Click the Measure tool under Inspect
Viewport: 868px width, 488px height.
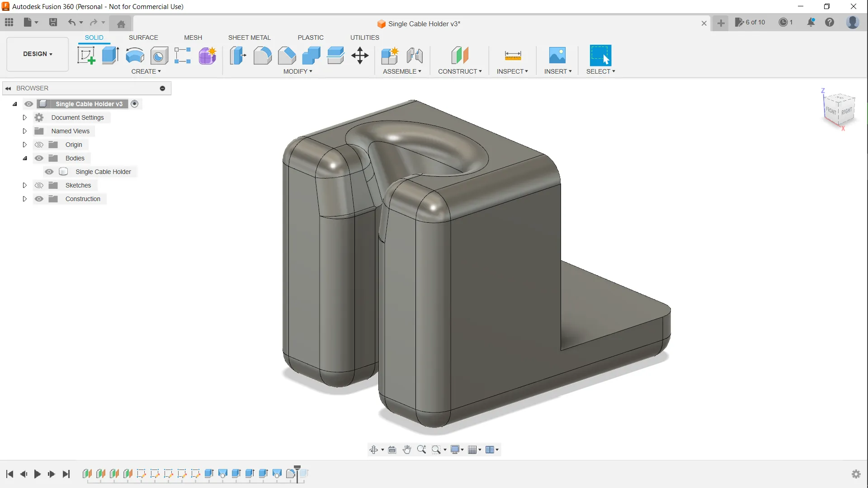pyautogui.click(x=513, y=56)
